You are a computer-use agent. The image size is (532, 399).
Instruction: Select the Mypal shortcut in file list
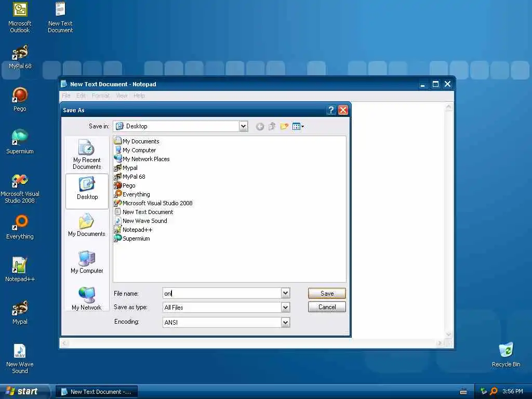pyautogui.click(x=126, y=168)
